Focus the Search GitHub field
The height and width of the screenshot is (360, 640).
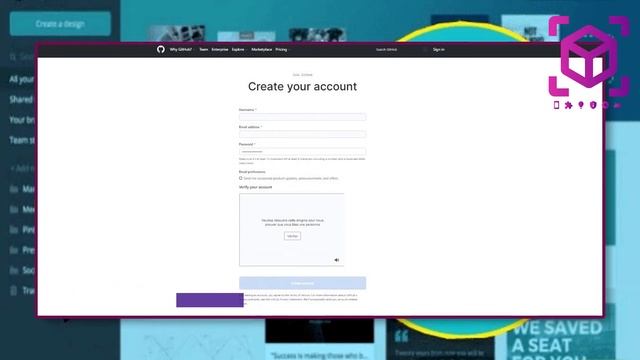click(x=400, y=49)
